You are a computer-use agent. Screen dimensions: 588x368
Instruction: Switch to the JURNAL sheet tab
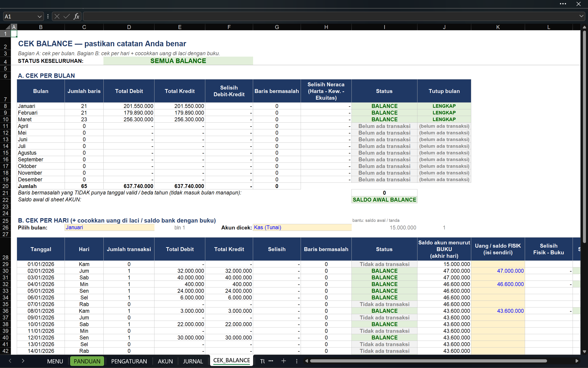click(x=193, y=361)
